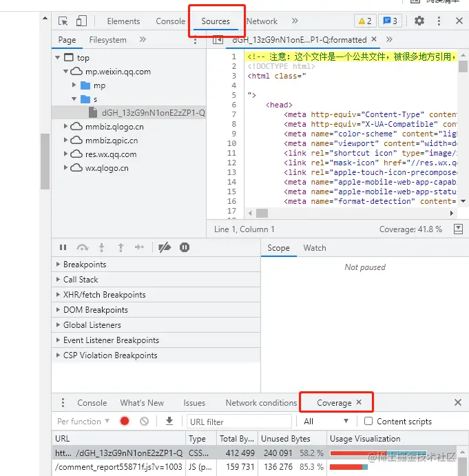Viewport: 469px width, 476px height.
Task: Open the Per function coverage dropdown
Action: pyautogui.click(x=83, y=422)
